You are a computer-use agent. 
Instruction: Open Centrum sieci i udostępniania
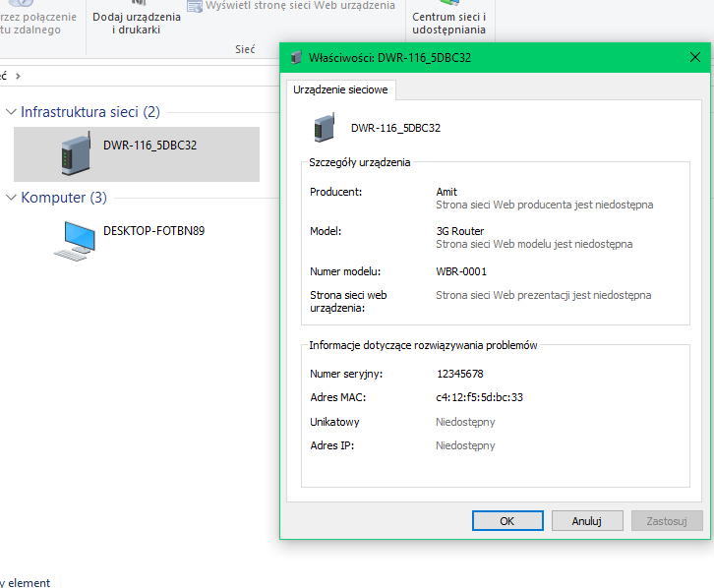coord(448,23)
